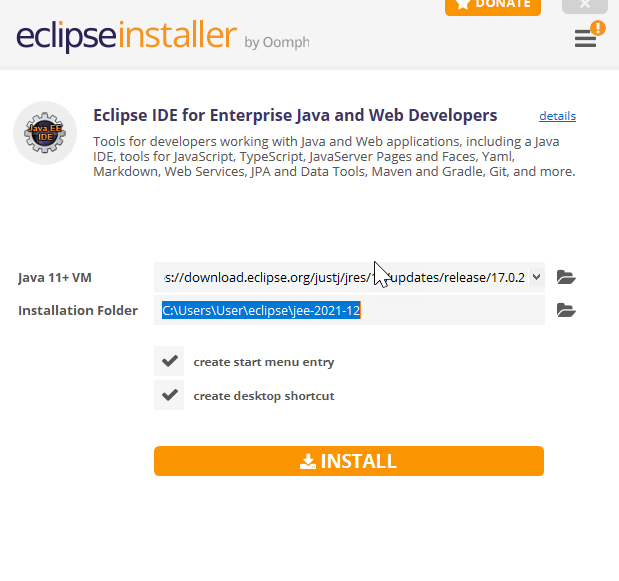Click the INSTALL button

[349, 461]
